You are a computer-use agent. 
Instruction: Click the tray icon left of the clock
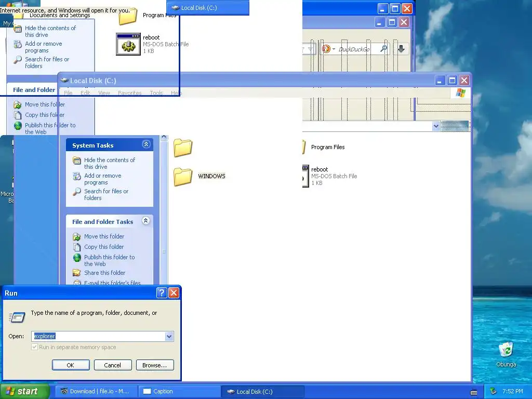(494, 391)
